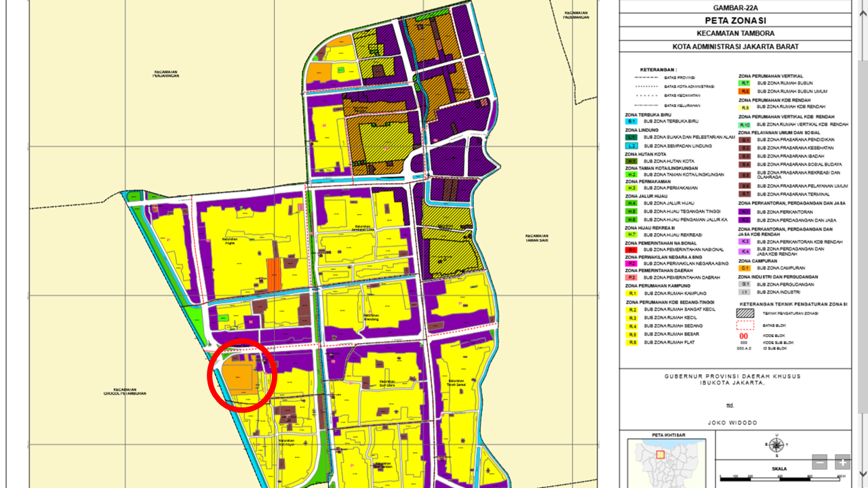The image size is (868, 488).
Task: Zoom in with the plus button
Action: click(842, 463)
